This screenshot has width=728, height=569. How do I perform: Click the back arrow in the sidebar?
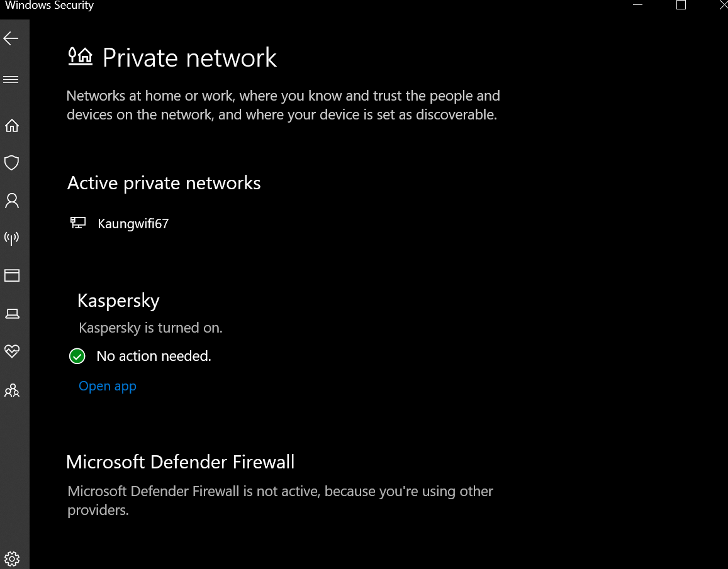[x=11, y=39]
